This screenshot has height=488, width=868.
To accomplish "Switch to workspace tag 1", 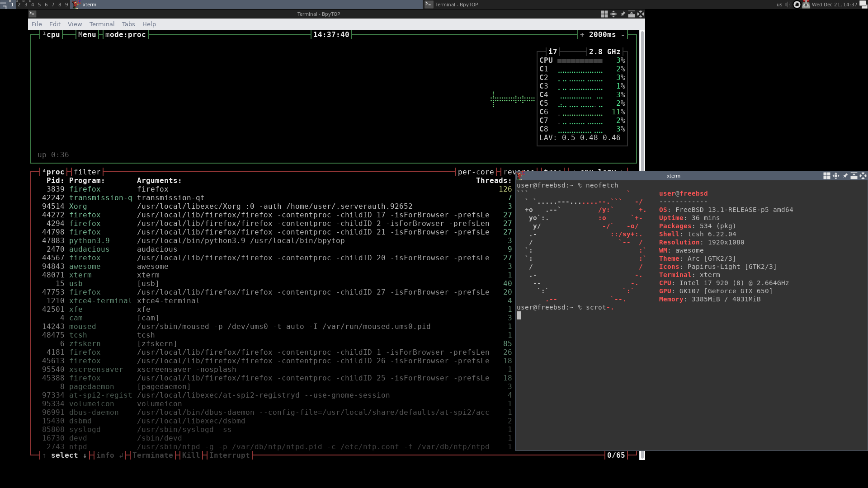I will tap(12, 5).
